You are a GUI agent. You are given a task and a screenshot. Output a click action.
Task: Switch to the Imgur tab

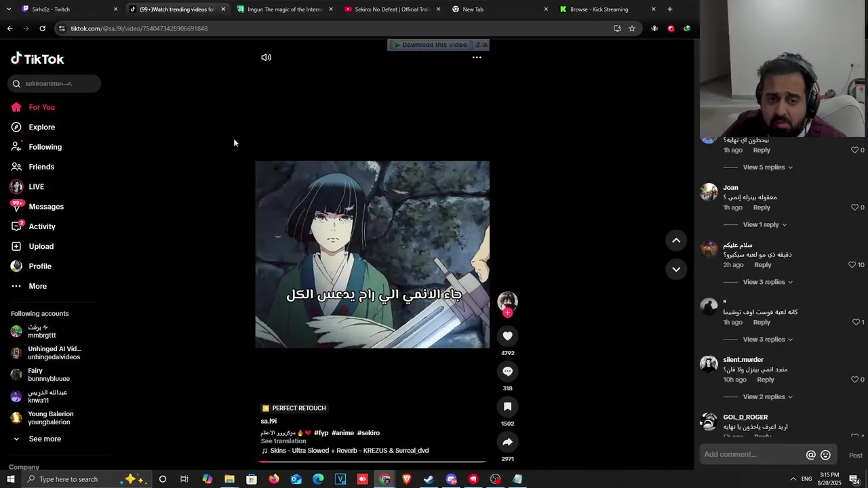285,9
